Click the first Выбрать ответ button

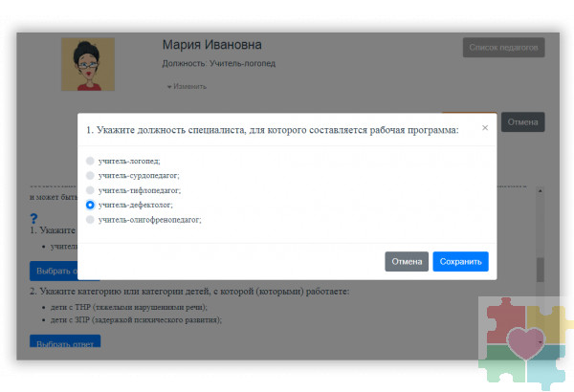[48, 271]
